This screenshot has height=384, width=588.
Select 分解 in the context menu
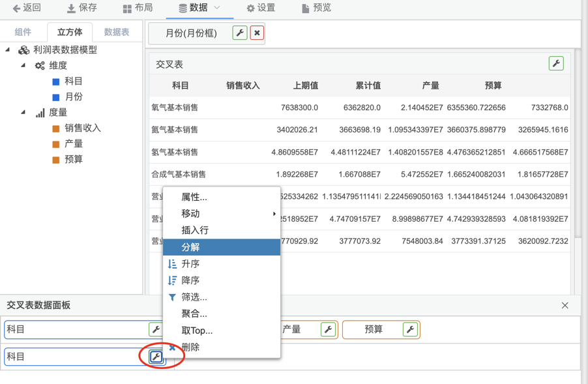tap(190, 247)
